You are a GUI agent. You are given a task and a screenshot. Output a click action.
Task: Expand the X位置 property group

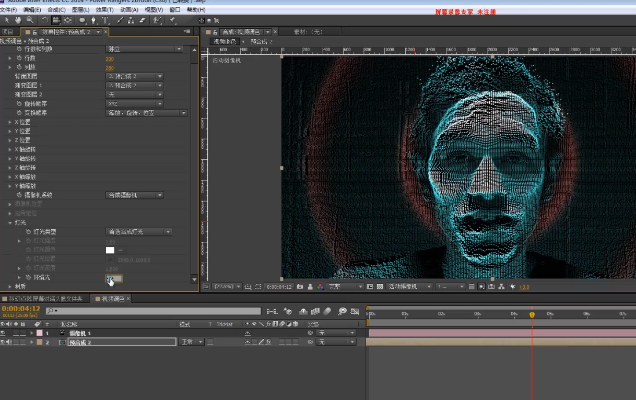tap(10, 123)
